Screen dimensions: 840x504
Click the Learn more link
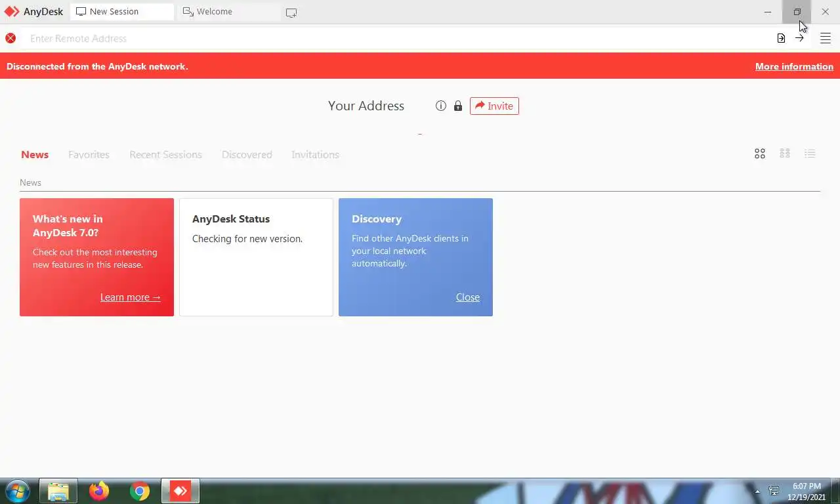[x=131, y=297]
